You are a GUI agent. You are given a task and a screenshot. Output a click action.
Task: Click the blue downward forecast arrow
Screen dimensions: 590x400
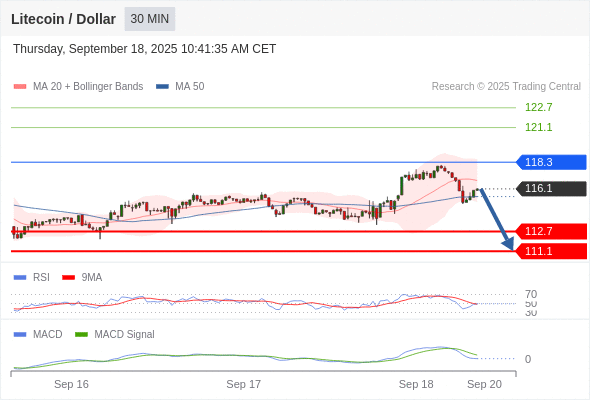(497, 219)
